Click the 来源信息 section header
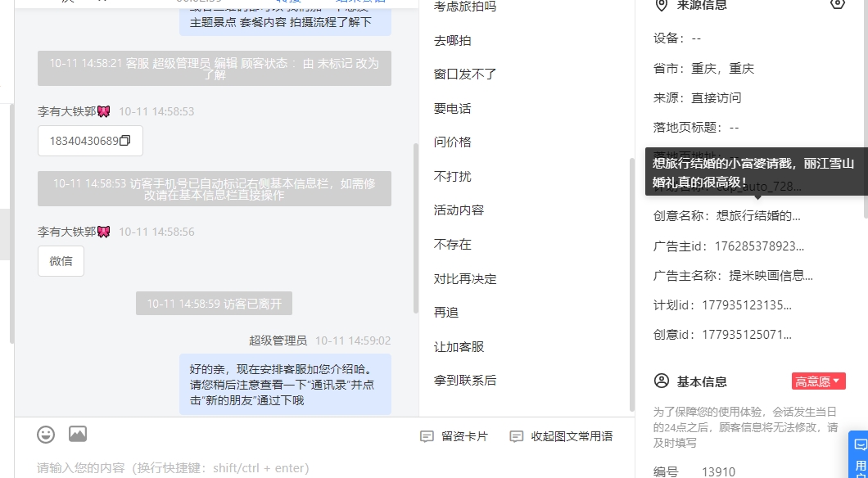This screenshot has width=868, height=478. pos(702,5)
